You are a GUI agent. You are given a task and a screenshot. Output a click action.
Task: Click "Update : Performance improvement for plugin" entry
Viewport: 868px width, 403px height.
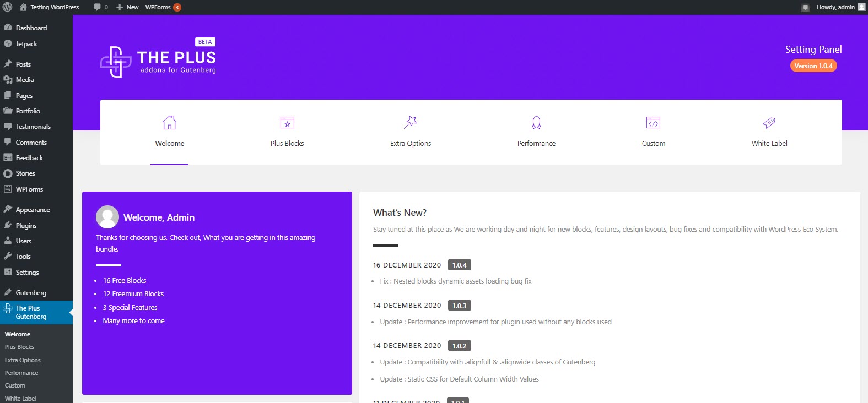[496, 322]
